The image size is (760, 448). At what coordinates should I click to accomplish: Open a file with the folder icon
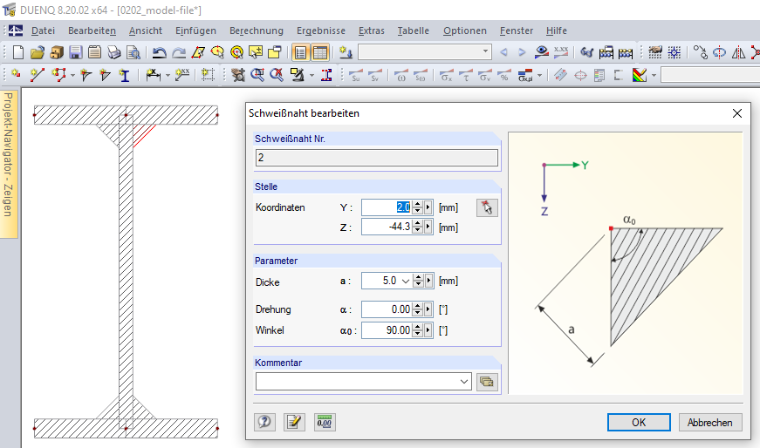(37, 52)
